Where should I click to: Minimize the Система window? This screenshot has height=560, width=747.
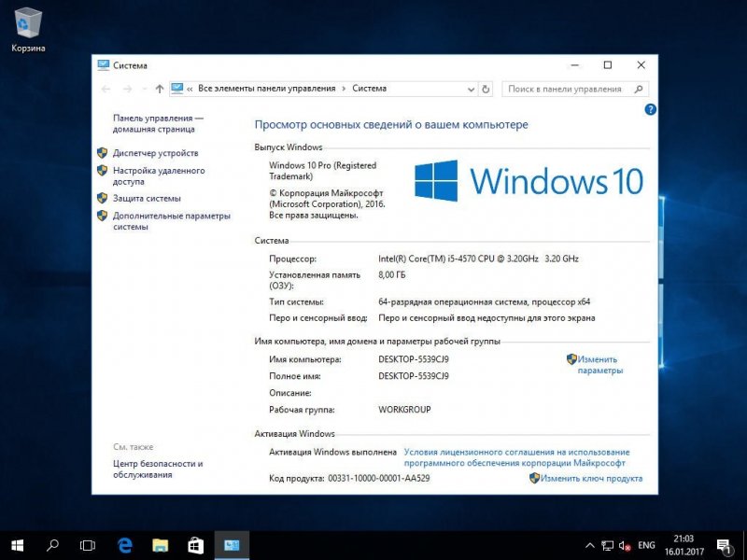(575, 65)
